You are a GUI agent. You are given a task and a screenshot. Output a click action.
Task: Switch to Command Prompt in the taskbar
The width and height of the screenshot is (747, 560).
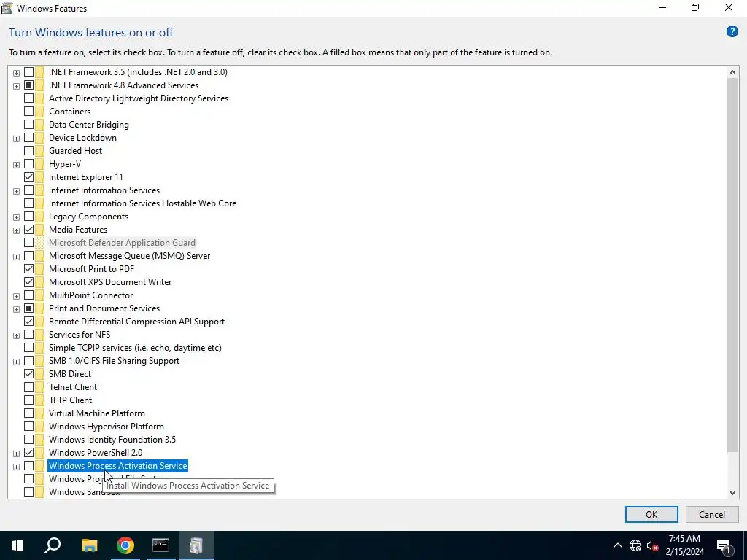pos(160,545)
